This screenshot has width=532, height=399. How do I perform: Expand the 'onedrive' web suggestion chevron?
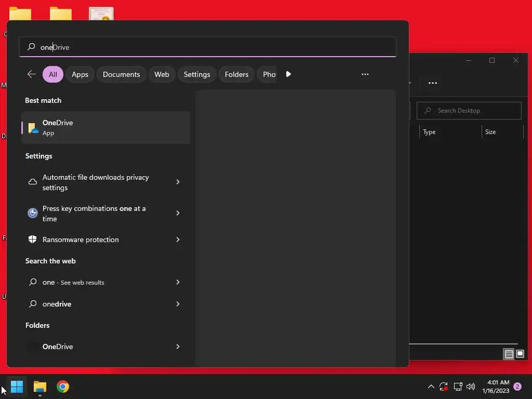point(178,303)
